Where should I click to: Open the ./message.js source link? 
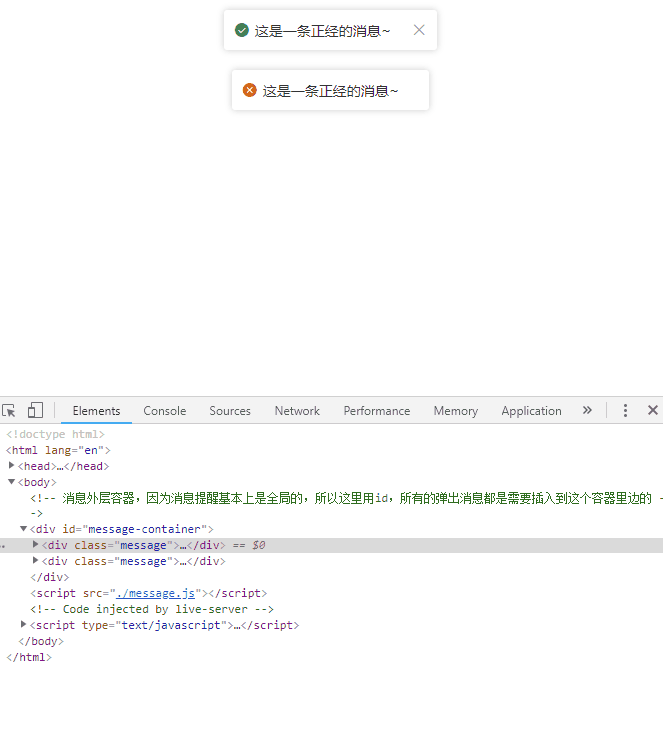(x=155, y=593)
